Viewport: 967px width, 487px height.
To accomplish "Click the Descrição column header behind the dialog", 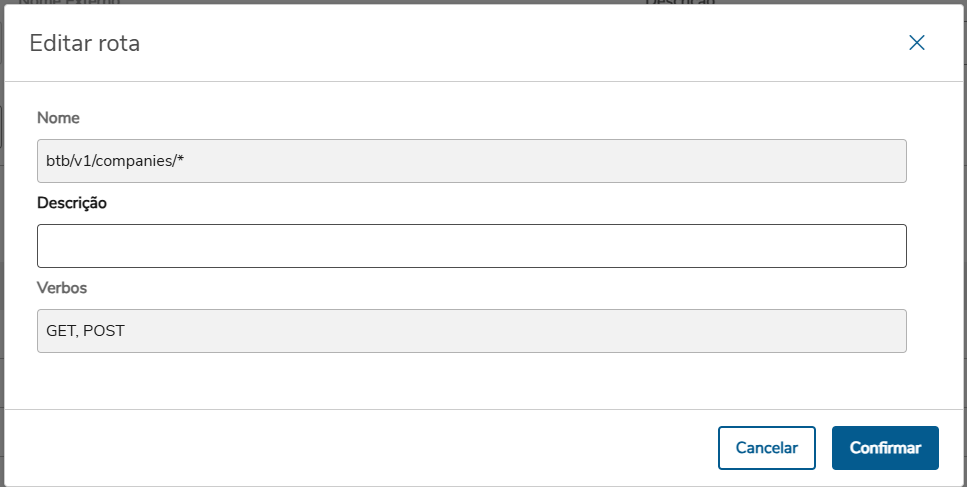I will (680, 2).
